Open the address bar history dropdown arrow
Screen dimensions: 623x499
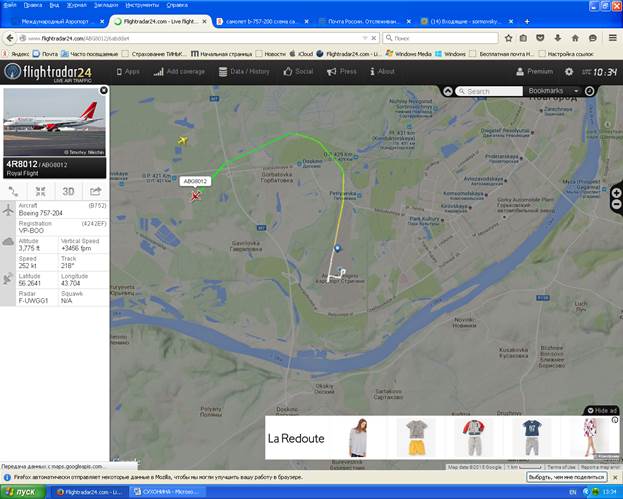pos(365,38)
